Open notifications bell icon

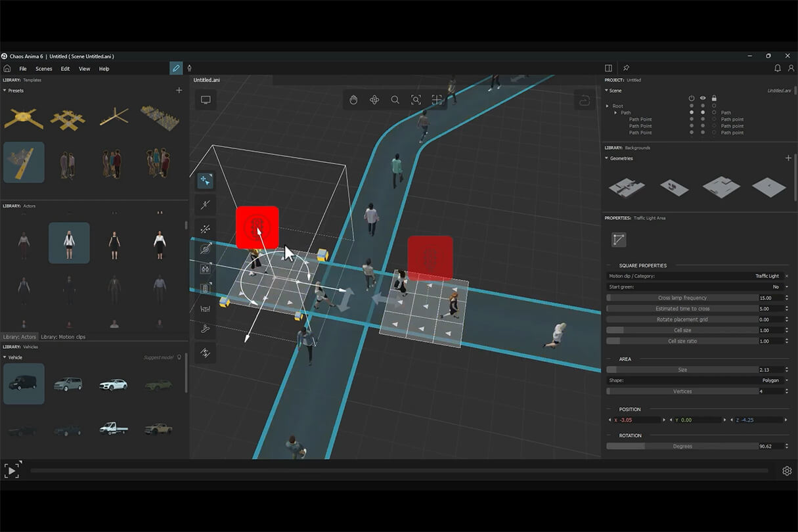click(x=778, y=68)
